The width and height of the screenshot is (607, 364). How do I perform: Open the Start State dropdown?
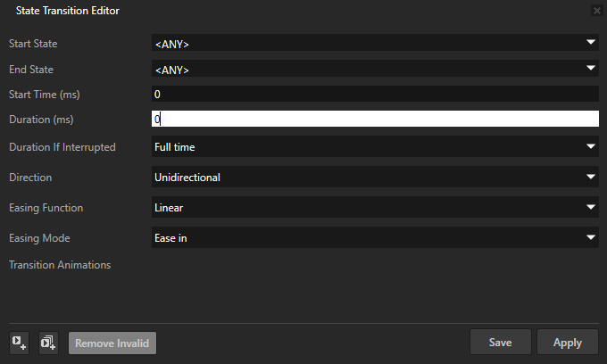coord(375,42)
